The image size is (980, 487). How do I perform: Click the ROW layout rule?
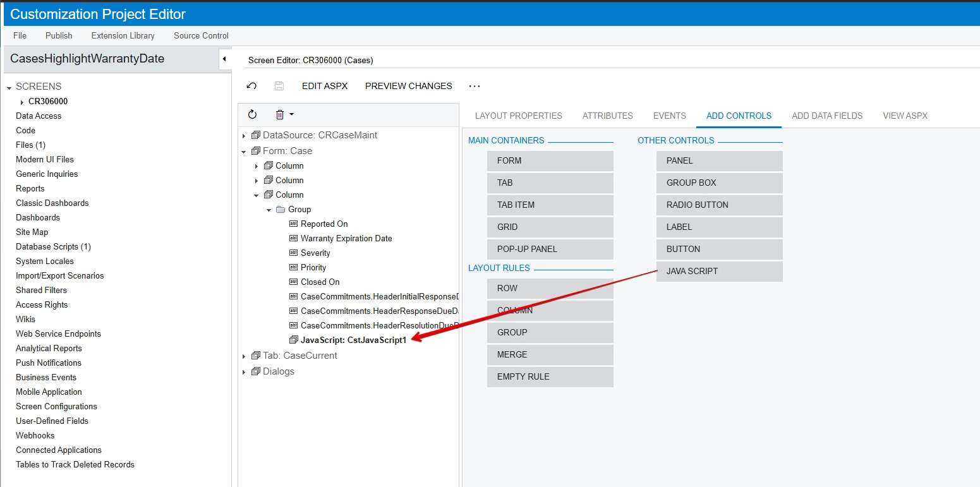(550, 288)
